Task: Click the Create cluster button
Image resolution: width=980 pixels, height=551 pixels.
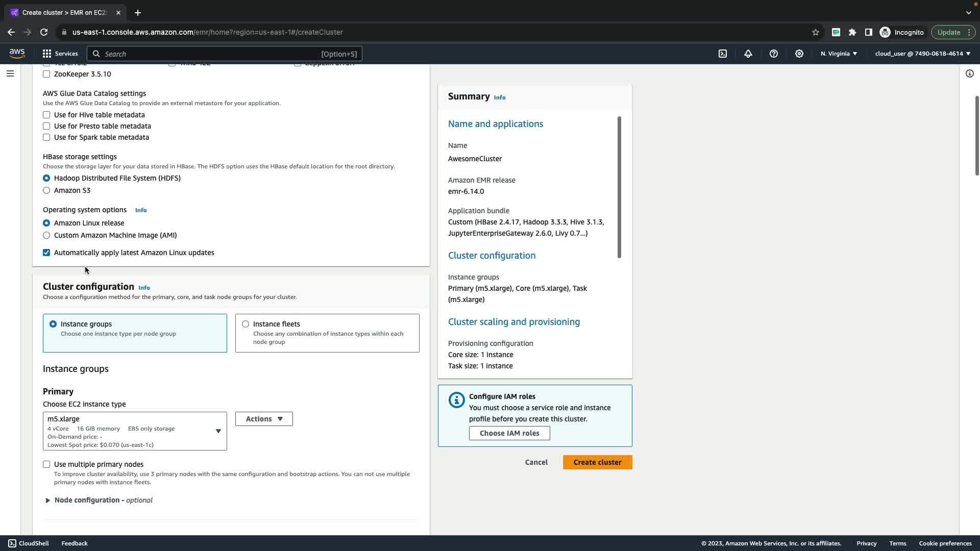Action: pyautogui.click(x=597, y=462)
